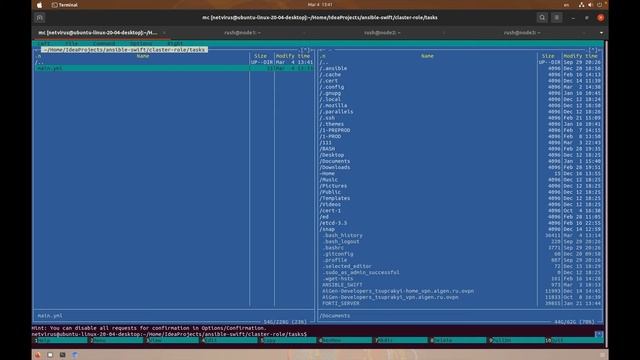Open the File menu in Midnight Commander

tap(71, 43)
